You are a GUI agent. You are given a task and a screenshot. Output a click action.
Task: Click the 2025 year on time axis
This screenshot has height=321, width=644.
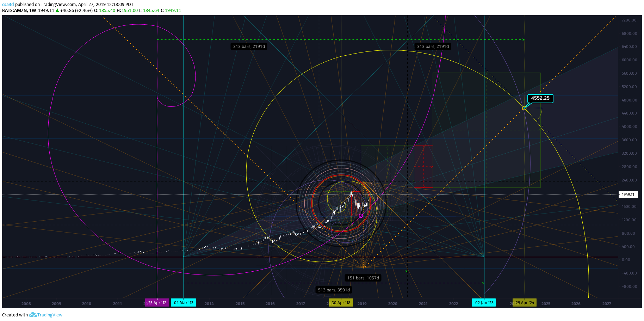point(546,304)
